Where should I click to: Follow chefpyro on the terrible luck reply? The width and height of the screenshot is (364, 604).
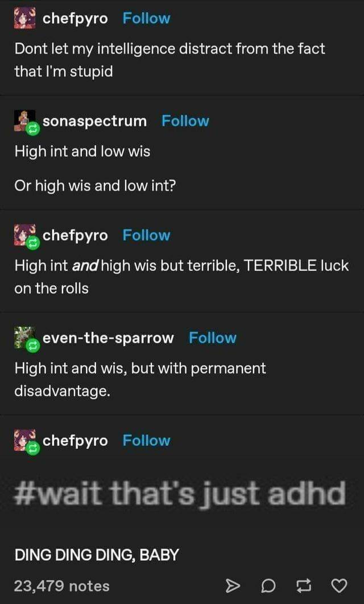click(x=146, y=235)
